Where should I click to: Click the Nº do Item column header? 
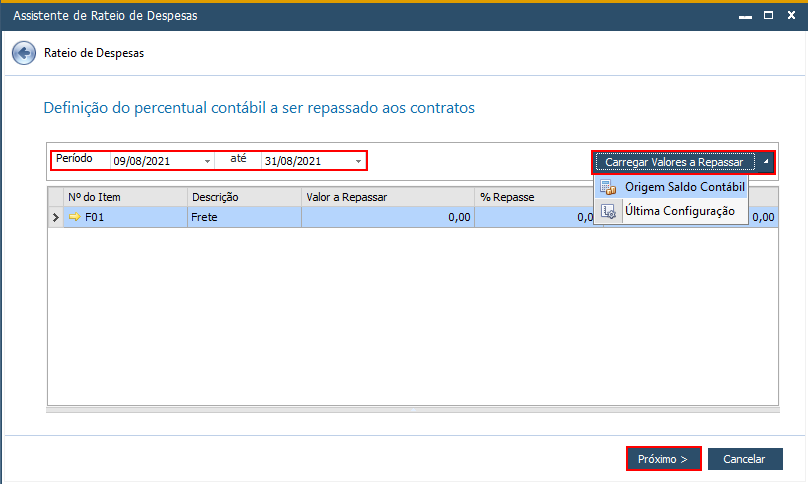pyautogui.click(x=125, y=197)
